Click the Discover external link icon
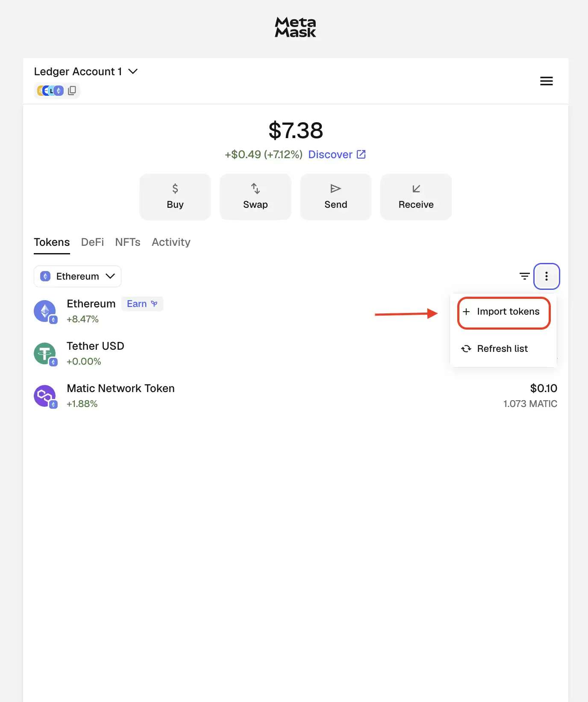Screen dimensions: 588x702 361,154
